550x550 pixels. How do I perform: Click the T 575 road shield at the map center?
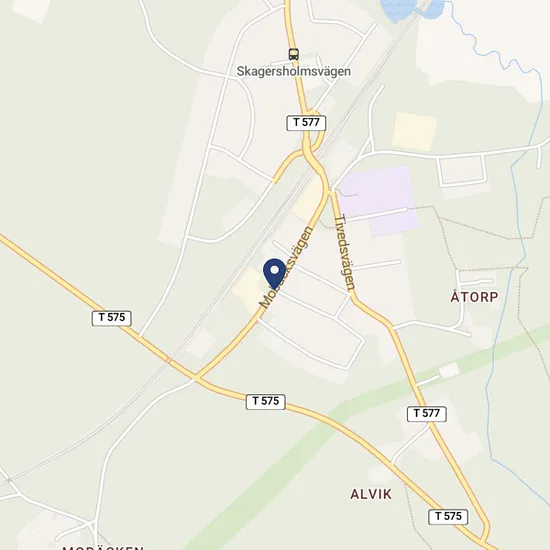coord(266,401)
